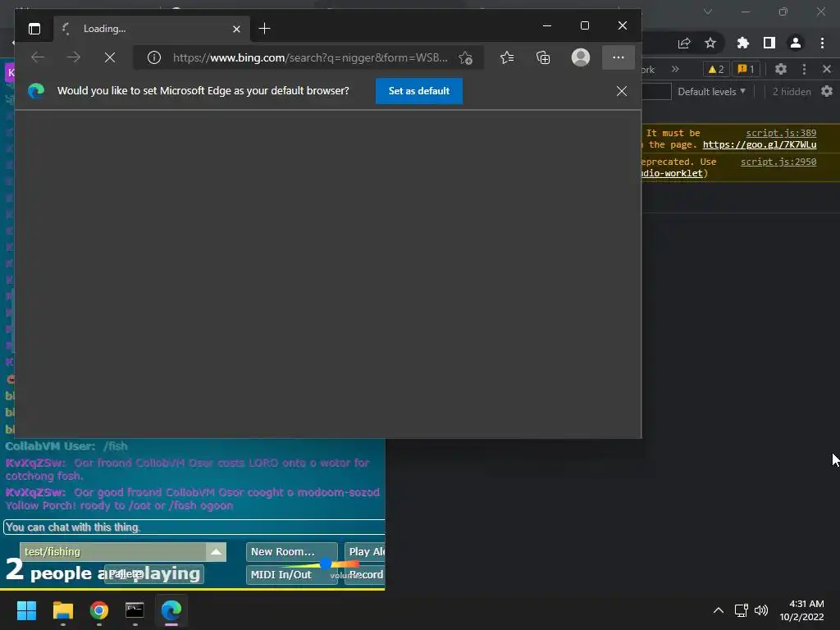The width and height of the screenshot is (840, 630).
Task: Toggle Chrome side panel icon
Action: (769, 43)
